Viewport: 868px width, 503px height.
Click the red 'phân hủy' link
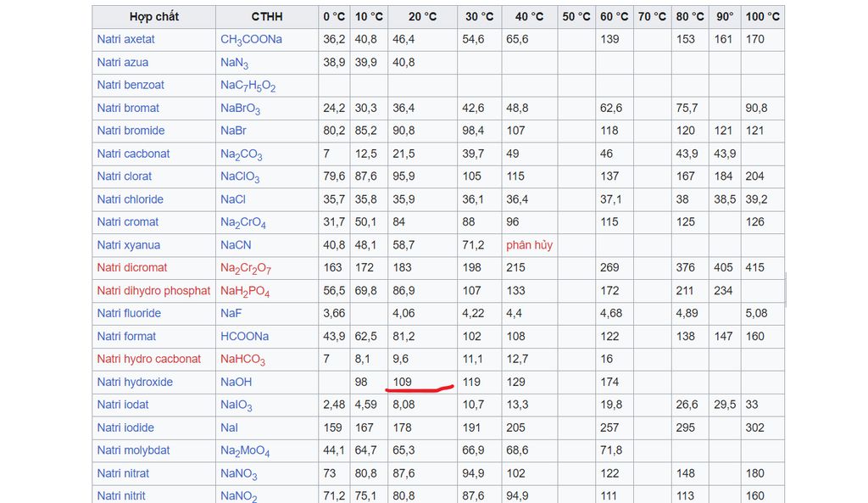pos(529,245)
